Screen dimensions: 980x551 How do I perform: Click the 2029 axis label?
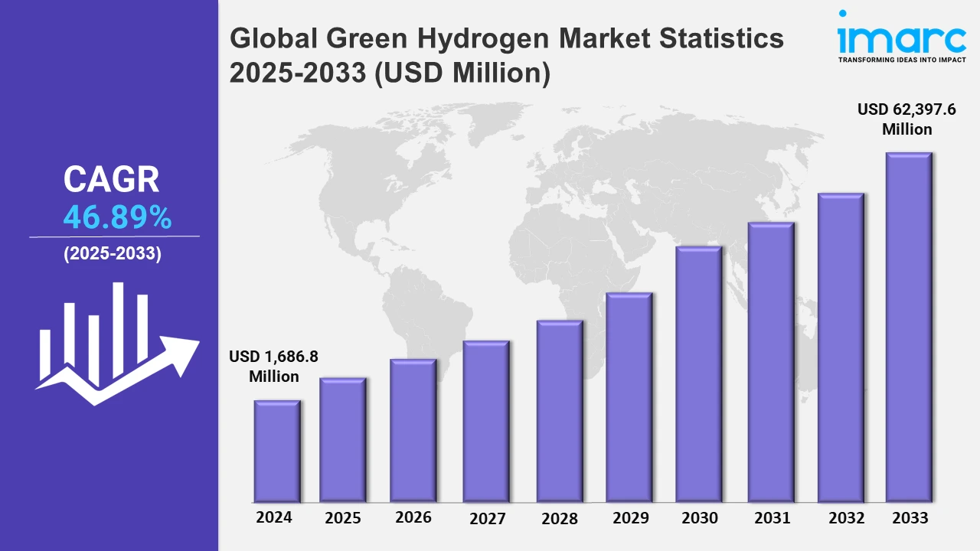[x=632, y=518]
